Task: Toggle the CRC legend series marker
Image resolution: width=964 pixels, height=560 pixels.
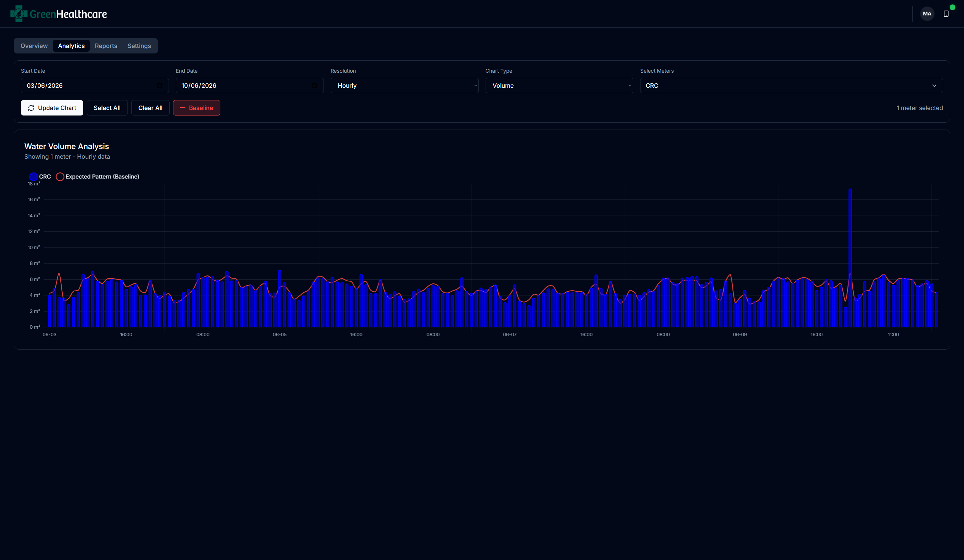Action: (x=33, y=177)
